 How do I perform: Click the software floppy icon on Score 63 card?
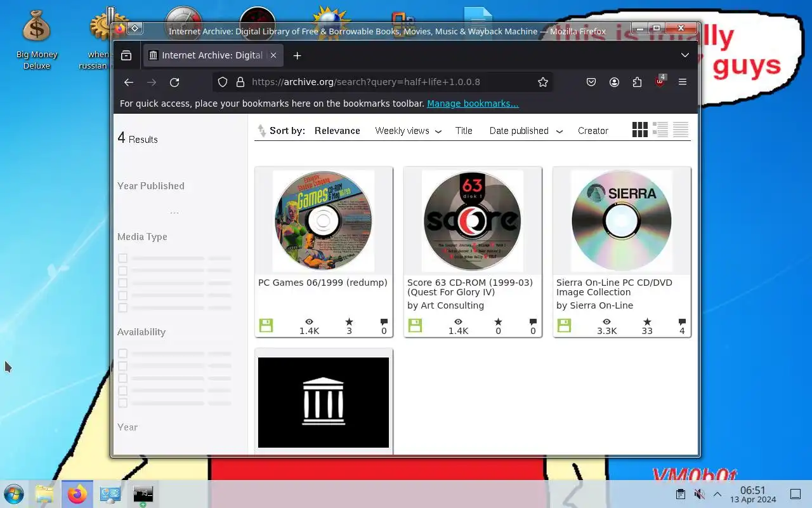click(x=415, y=326)
